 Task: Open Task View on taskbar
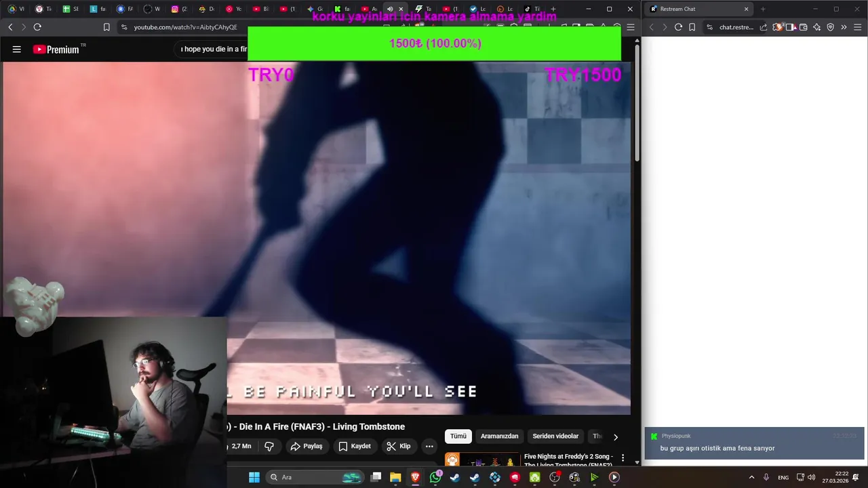pos(376,477)
